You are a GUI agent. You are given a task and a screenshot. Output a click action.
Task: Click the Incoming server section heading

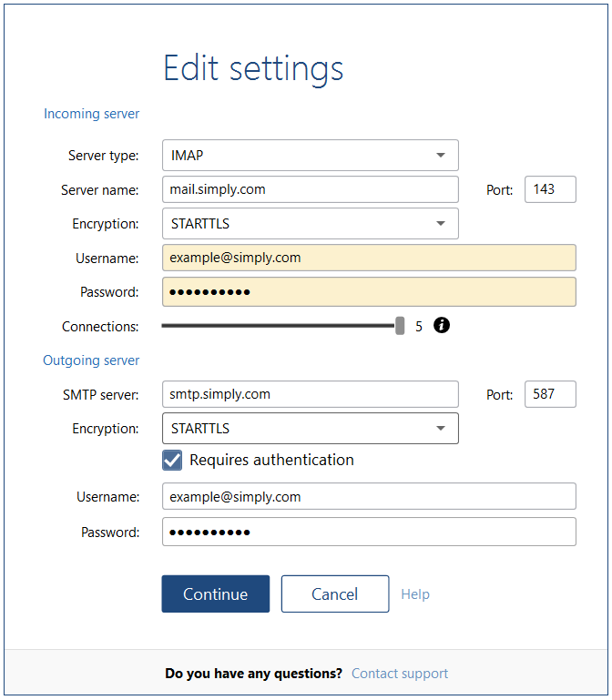point(92,115)
